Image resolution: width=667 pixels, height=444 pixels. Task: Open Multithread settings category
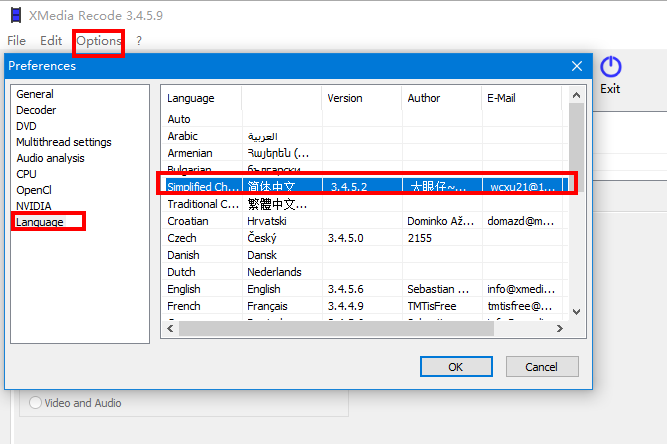[64, 142]
